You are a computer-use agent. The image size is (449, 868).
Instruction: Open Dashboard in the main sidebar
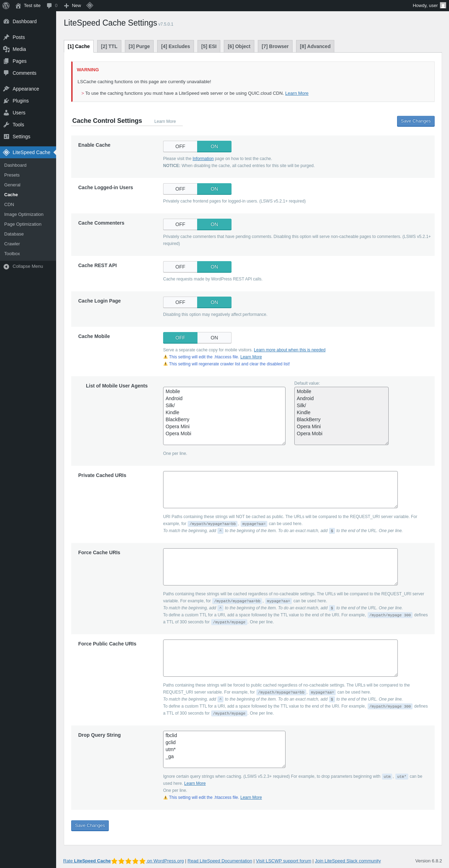28,21
